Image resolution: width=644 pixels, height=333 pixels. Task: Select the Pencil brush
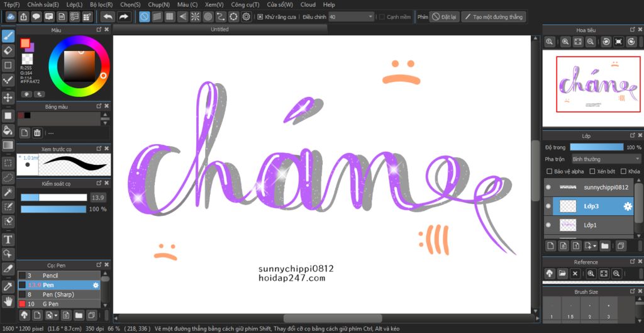pyautogui.click(x=58, y=276)
